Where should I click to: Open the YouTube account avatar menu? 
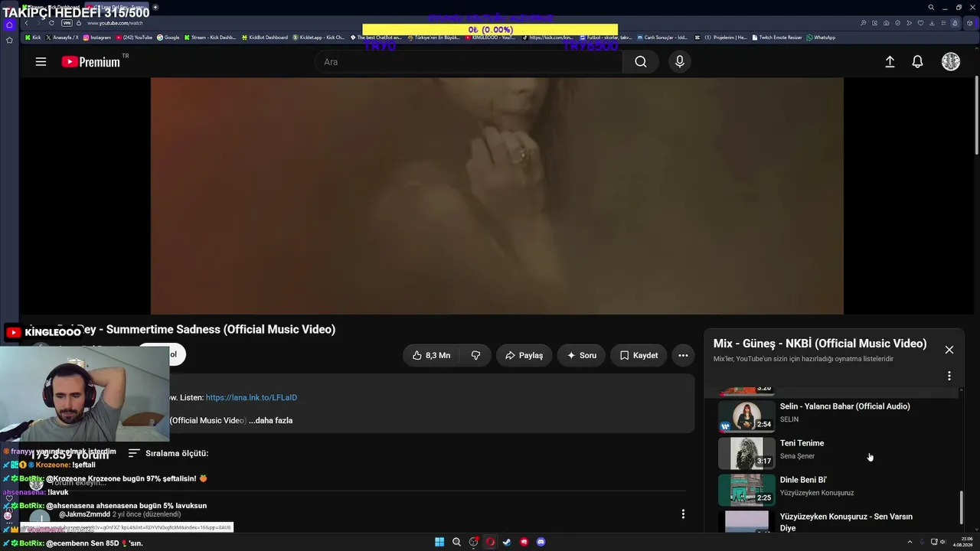point(950,62)
